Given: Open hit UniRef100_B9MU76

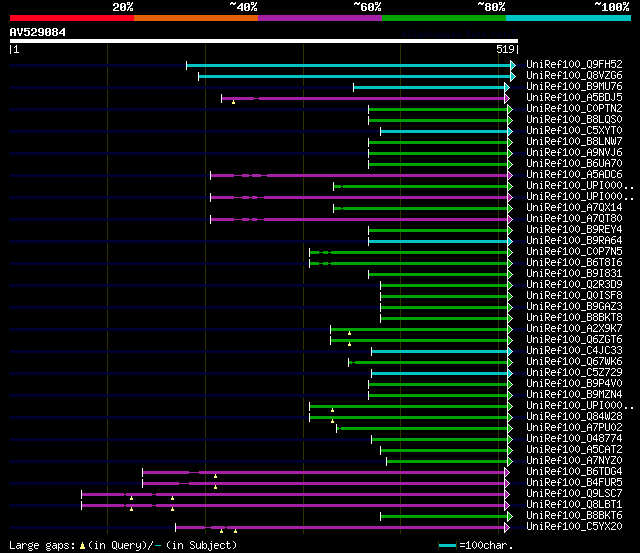Looking at the screenshot, I should tap(574, 87).
